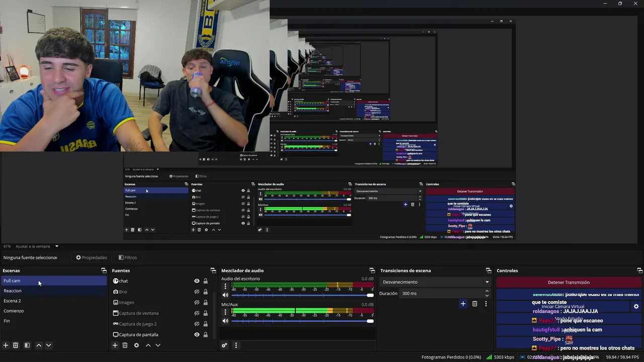Click the 59.94 / 59.94 FPS readout
Image resolution: width=644 pixels, height=362 pixels.
pyautogui.click(x=623, y=357)
